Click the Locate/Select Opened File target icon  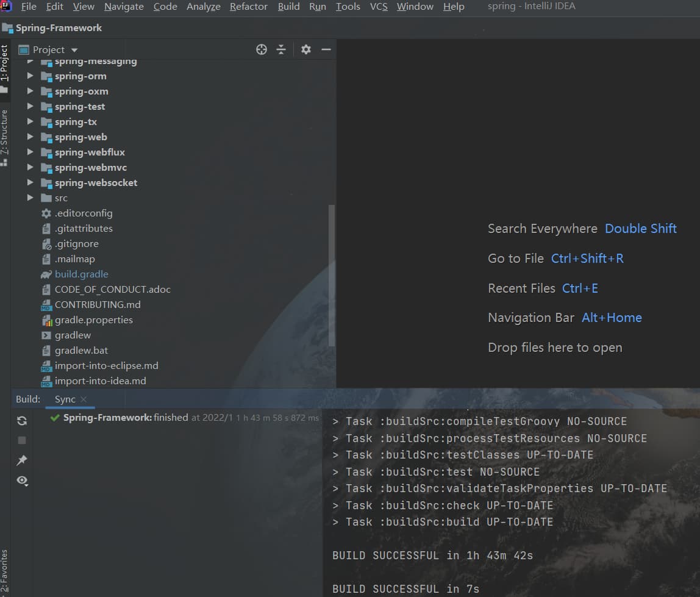pos(262,49)
